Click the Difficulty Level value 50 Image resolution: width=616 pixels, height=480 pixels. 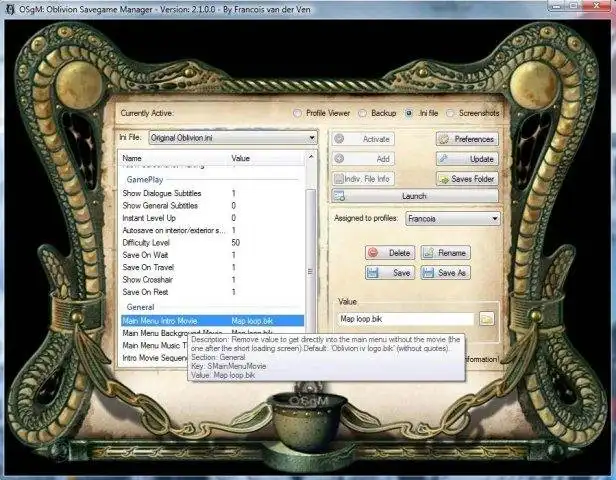(x=236, y=243)
